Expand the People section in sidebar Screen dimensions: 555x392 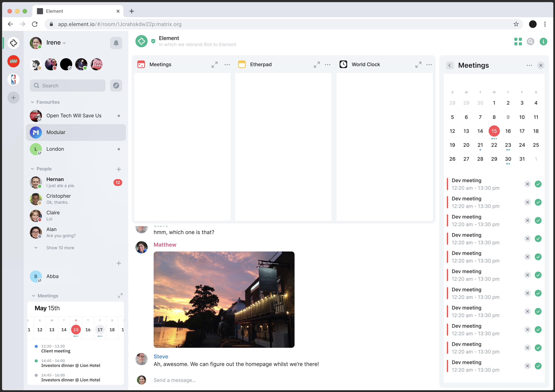(33, 169)
